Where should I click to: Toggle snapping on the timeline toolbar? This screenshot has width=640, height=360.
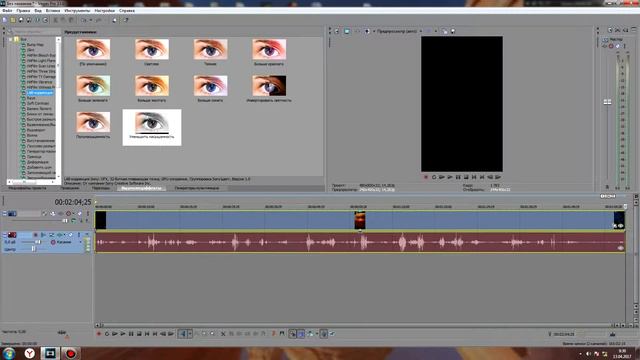pos(292,334)
